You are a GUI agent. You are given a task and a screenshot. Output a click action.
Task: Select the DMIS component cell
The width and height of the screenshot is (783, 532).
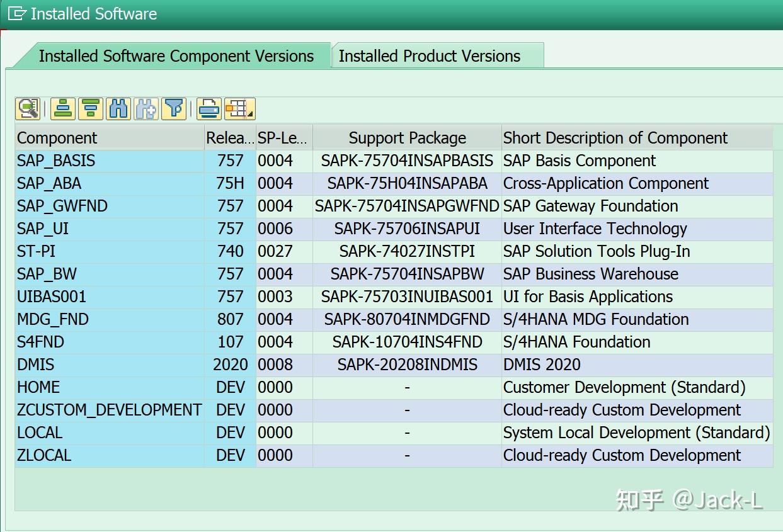pyautogui.click(x=110, y=365)
